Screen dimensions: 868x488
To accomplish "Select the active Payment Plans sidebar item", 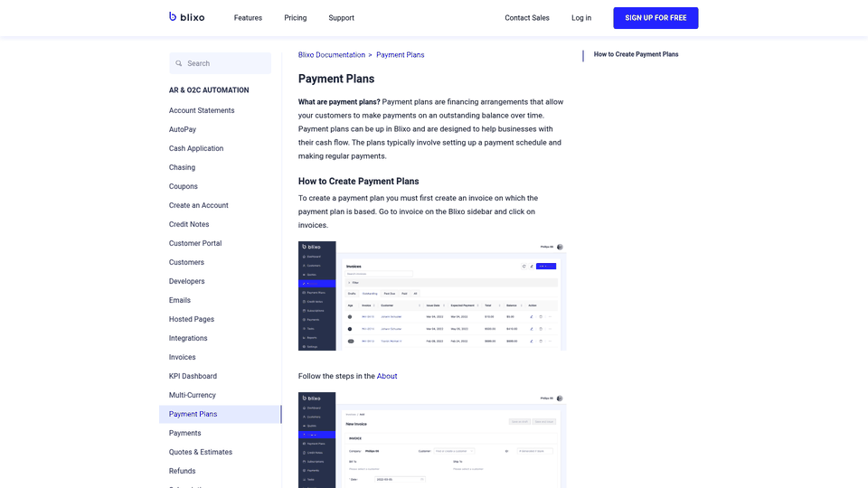I will tap(221, 414).
